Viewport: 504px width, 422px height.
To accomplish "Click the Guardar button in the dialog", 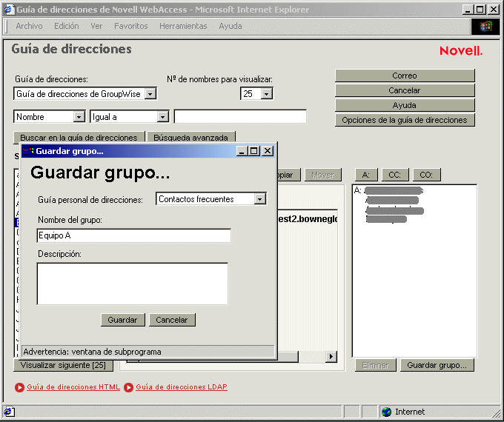I will (122, 320).
